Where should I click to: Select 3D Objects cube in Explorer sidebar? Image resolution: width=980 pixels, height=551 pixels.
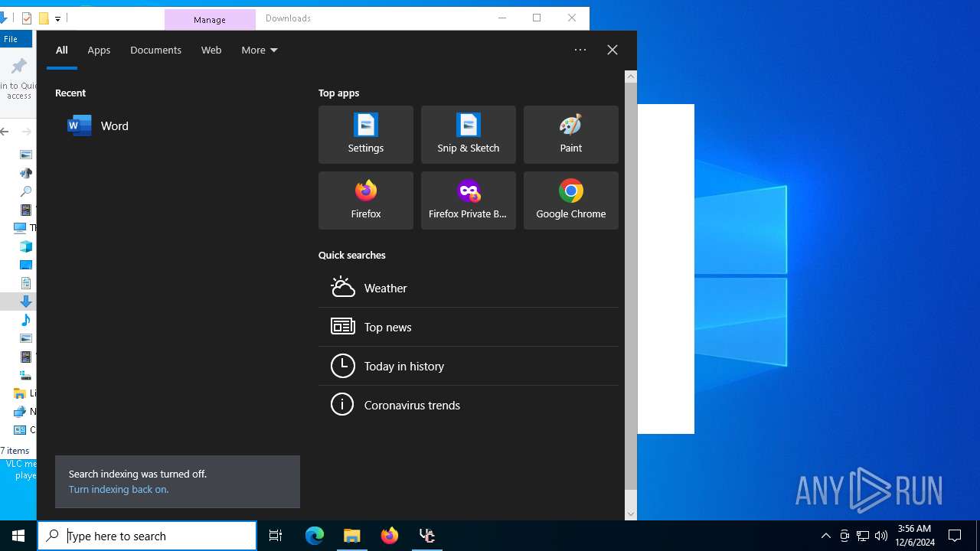coord(25,246)
